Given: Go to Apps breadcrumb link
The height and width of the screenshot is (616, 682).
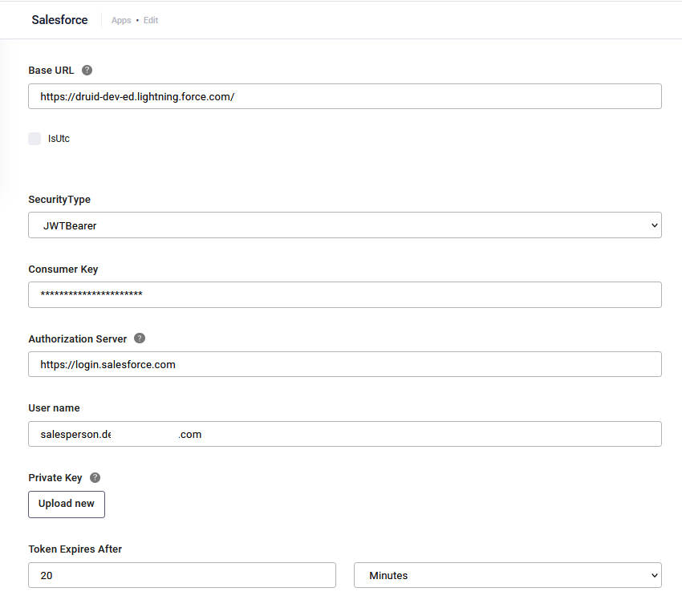Looking at the screenshot, I should tap(121, 20).
